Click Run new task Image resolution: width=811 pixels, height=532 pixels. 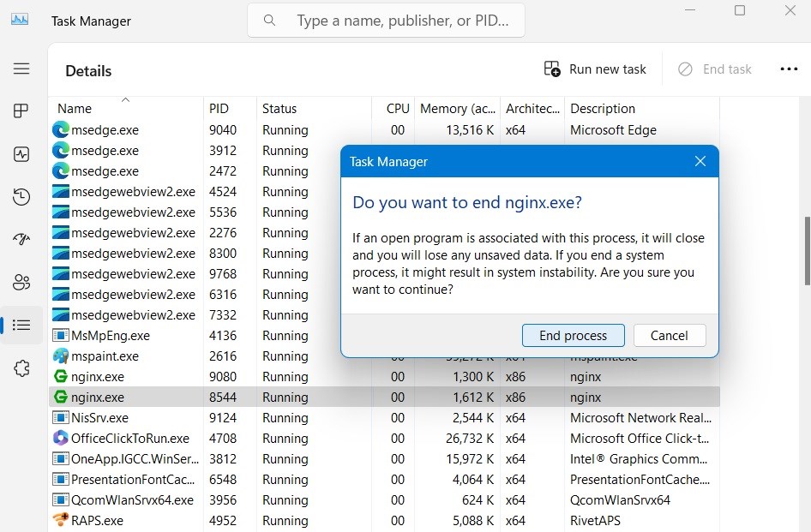596,69
